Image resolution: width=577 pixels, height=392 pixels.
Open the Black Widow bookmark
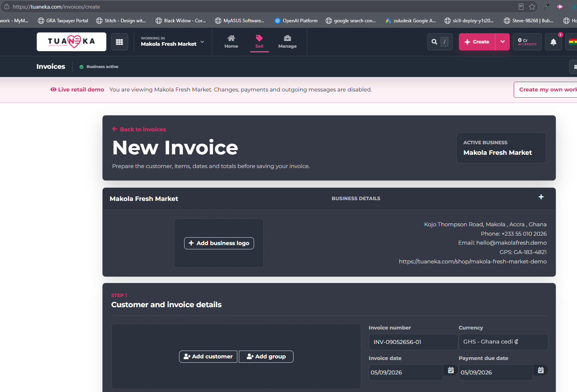pos(181,21)
